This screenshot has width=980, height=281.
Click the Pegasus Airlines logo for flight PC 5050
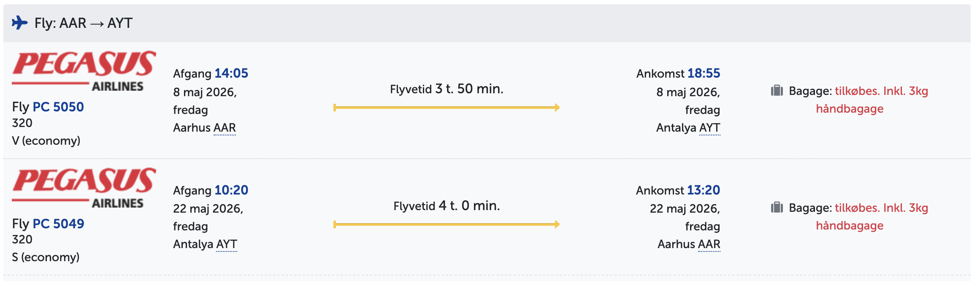coord(84,71)
